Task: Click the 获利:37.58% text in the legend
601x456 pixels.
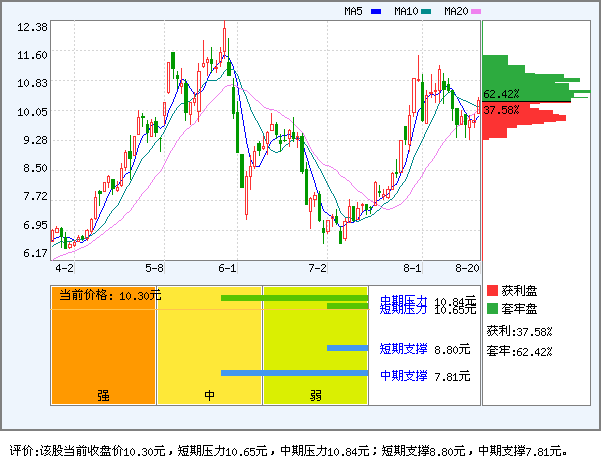Action: [520, 331]
